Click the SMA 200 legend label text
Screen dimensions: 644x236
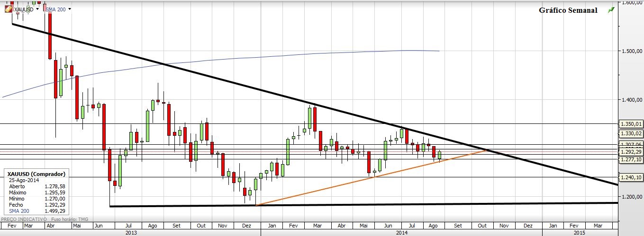[55, 9]
